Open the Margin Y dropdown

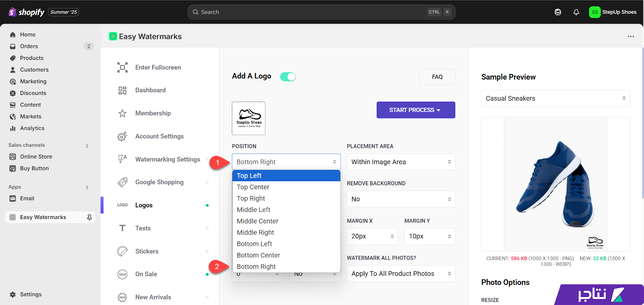(429, 236)
